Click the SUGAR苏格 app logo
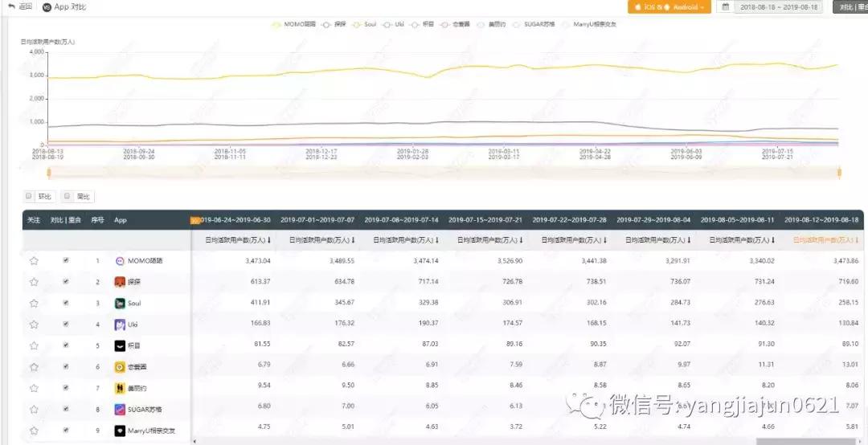 120,410
